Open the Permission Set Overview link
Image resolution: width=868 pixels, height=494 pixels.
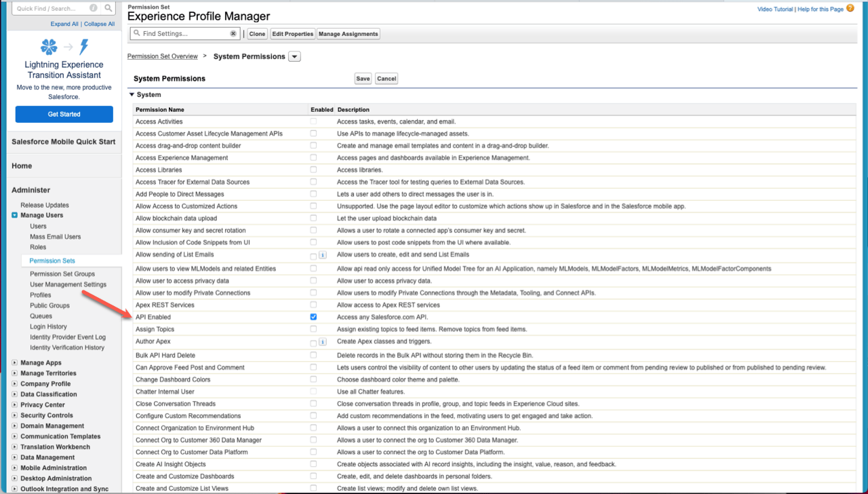[163, 56]
